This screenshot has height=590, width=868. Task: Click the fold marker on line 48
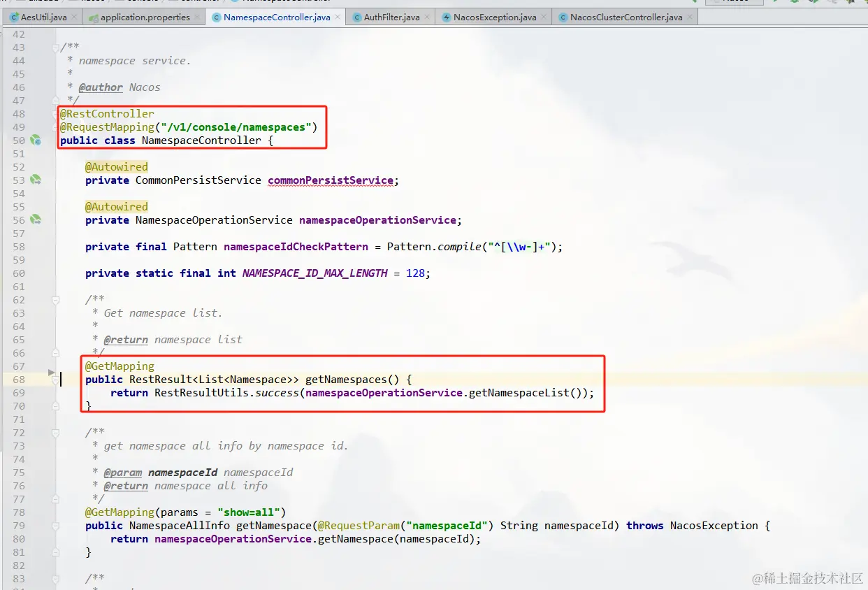[x=55, y=114]
